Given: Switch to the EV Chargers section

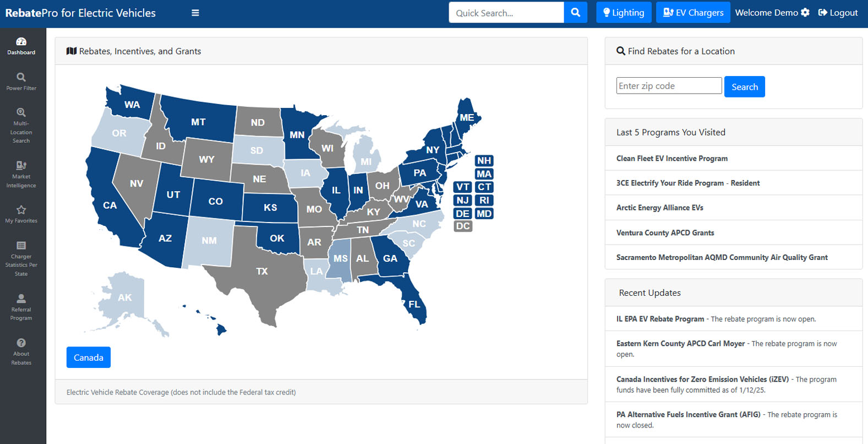Looking at the screenshot, I should 693,13.
